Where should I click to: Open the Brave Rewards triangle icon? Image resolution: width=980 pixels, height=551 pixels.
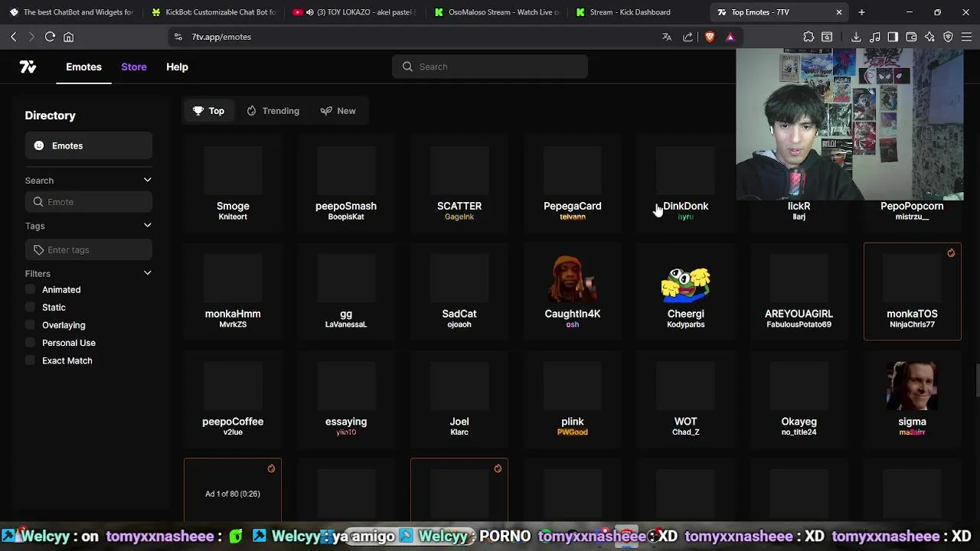(x=730, y=37)
